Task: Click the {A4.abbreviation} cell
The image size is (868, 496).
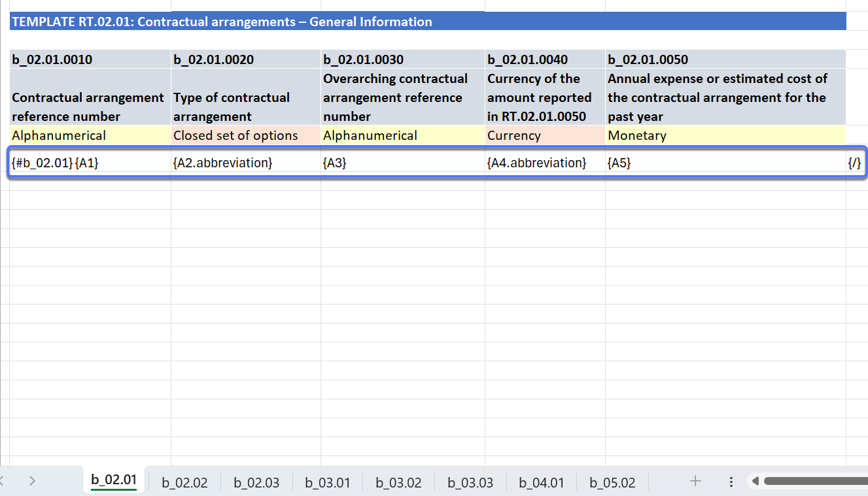Action: tap(536, 163)
